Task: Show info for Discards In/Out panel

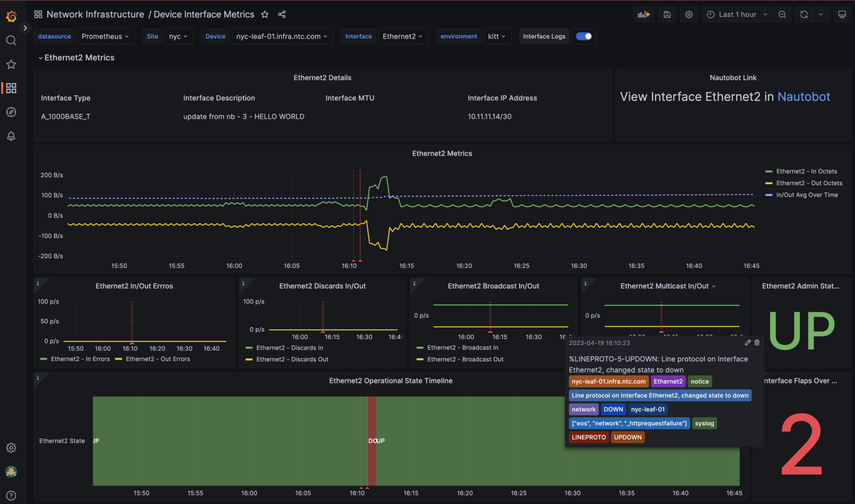Action: point(243,283)
